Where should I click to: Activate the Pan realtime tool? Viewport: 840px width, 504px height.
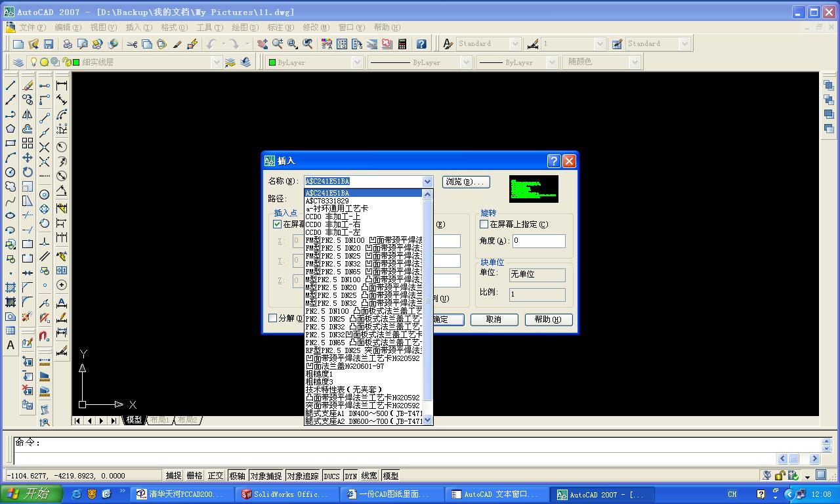point(262,44)
